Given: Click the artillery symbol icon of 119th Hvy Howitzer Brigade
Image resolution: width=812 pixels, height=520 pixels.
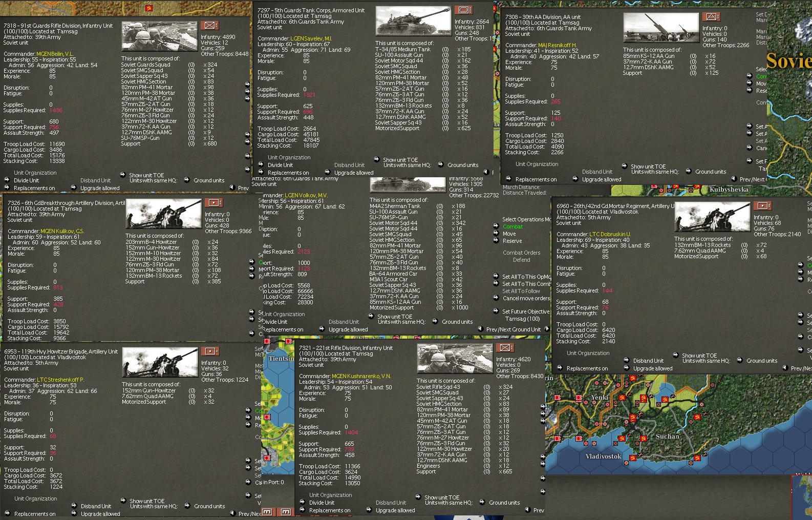Looking at the screenshot, I should click(x=209, y=351).
